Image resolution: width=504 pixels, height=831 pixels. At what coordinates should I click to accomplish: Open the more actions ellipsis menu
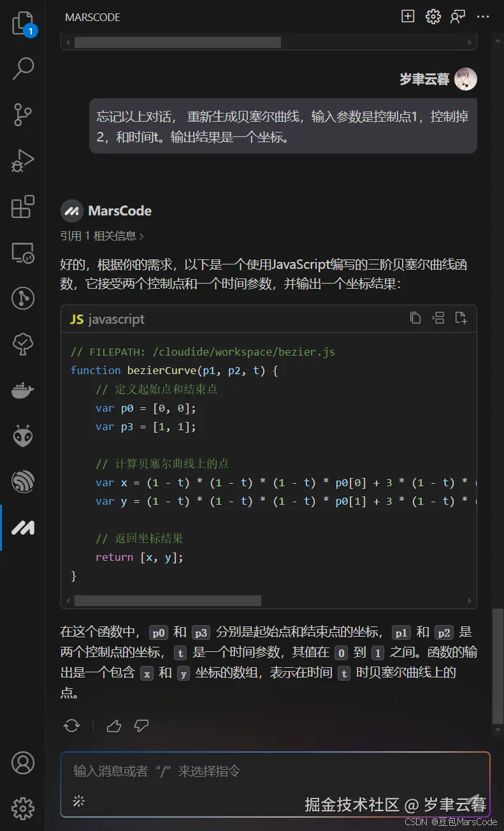pyautogui.click(x=483, y=17)
